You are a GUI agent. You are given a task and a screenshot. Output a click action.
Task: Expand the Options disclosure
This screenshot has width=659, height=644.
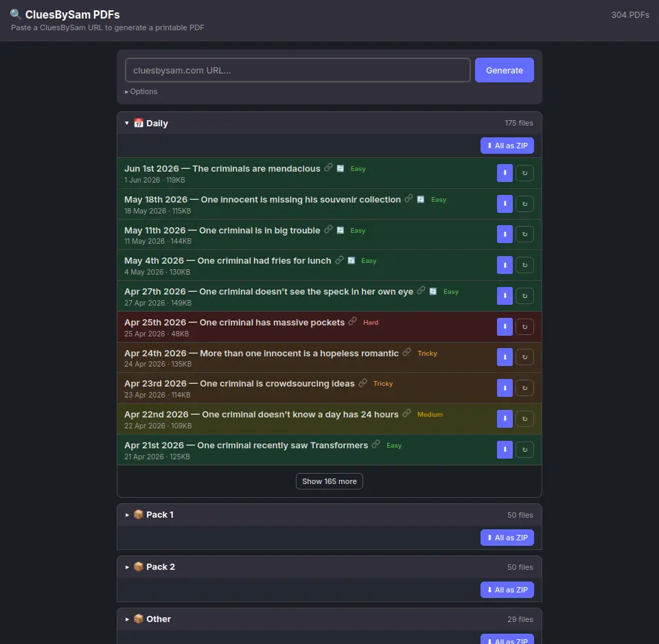(141, 91)
